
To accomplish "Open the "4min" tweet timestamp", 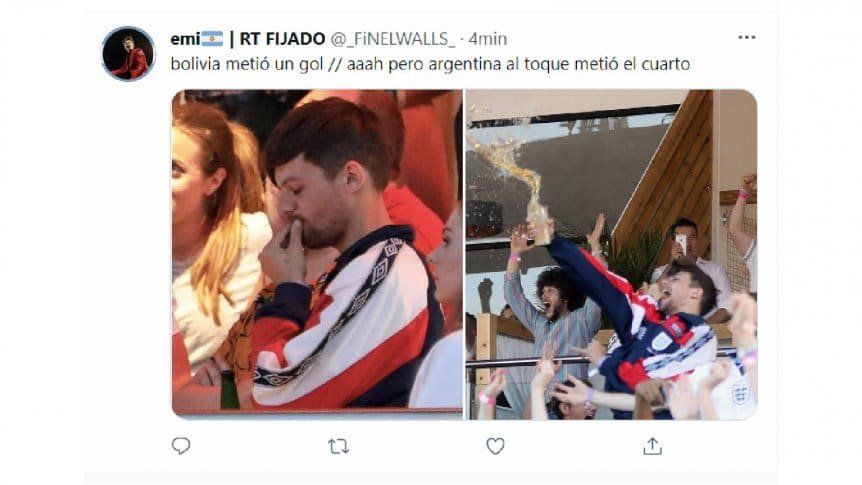I will pyautogui.click(x=488, y=39).
